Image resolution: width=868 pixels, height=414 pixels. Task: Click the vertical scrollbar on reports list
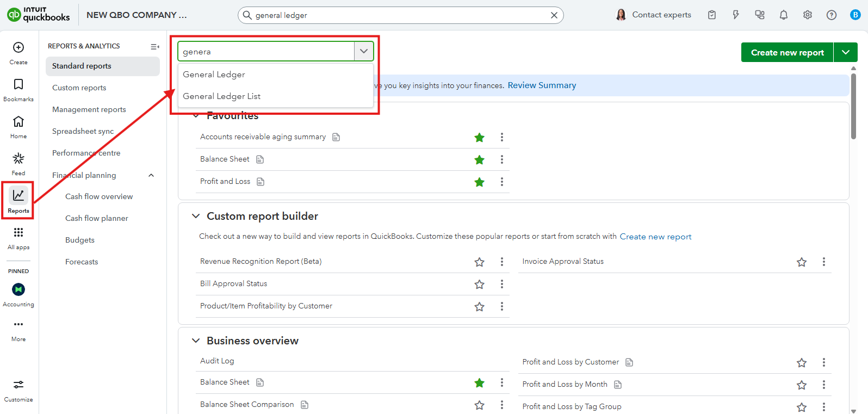(853, 106)
